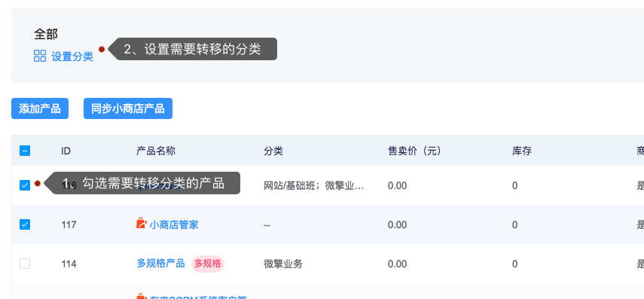Screen dimensions: 644x299
Task: Toggle the select-all checkbox in table header
Action: tap(25, 151)
